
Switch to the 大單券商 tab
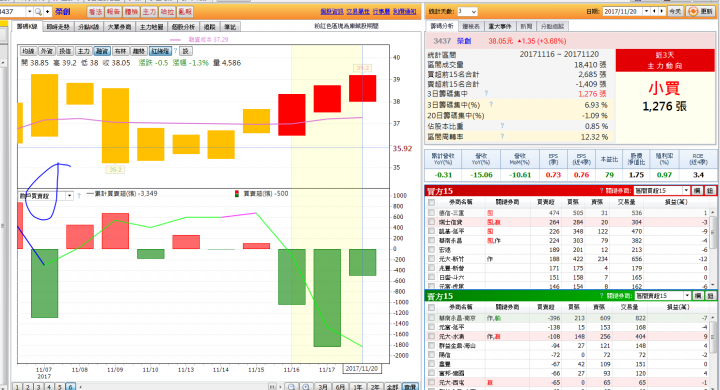(119, 27)
